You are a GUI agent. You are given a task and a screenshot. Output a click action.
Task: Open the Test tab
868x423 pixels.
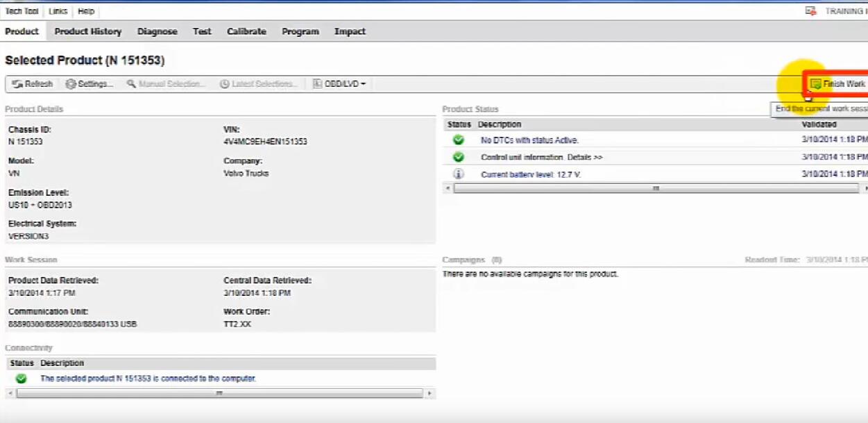(202, 31)
